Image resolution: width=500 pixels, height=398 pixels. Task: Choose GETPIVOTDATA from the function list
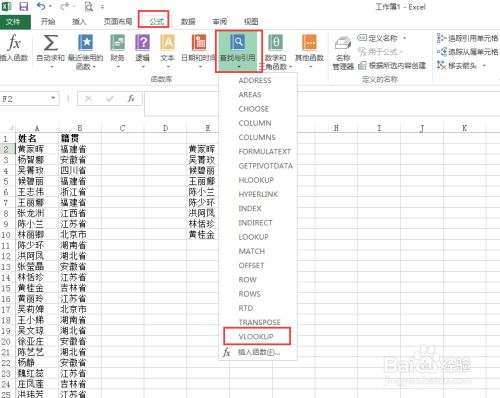tap(257, 166)
